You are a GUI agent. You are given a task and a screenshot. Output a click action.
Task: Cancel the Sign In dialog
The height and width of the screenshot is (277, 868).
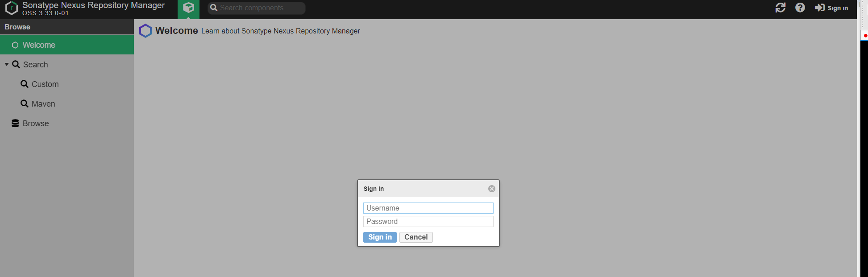coord(416,237)
